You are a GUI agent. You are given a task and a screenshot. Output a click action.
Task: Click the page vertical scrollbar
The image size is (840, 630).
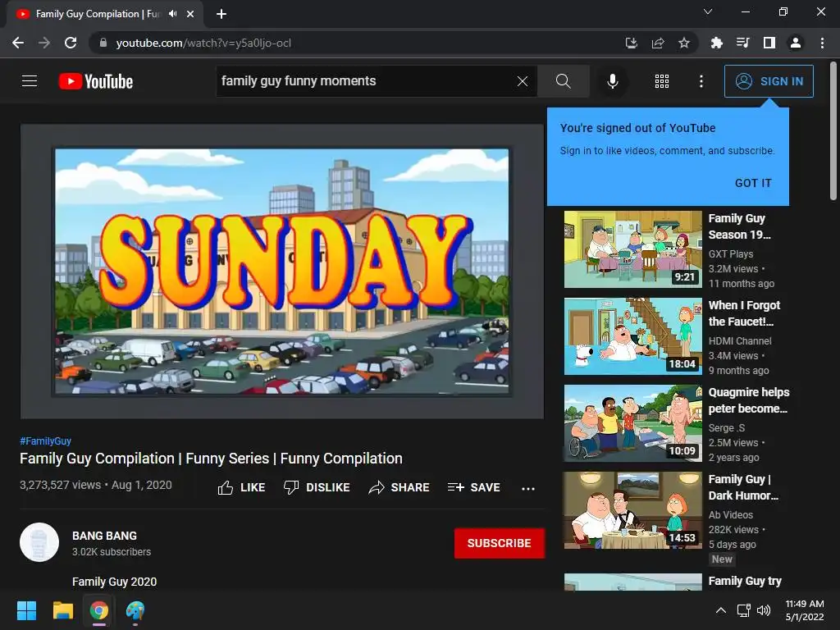(x=833, y=131)
